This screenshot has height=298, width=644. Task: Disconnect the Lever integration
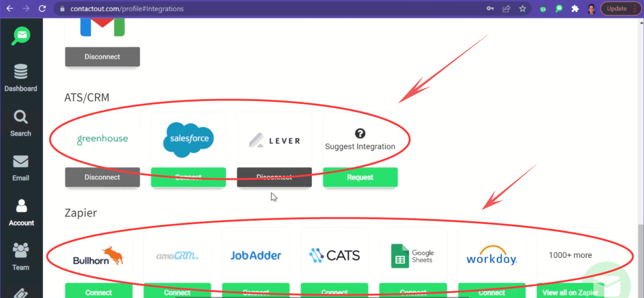point(275,177)
